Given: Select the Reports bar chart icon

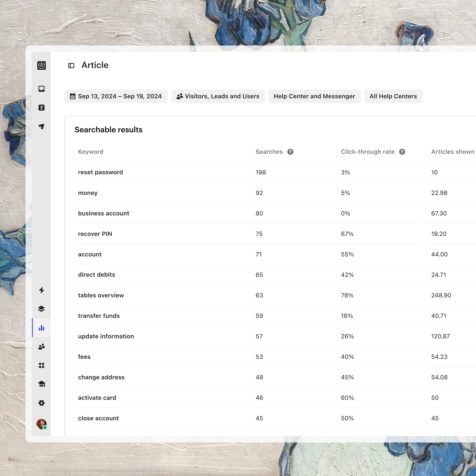Looking at the screenshot, I should pyautogui.click(x=41, y=328).
